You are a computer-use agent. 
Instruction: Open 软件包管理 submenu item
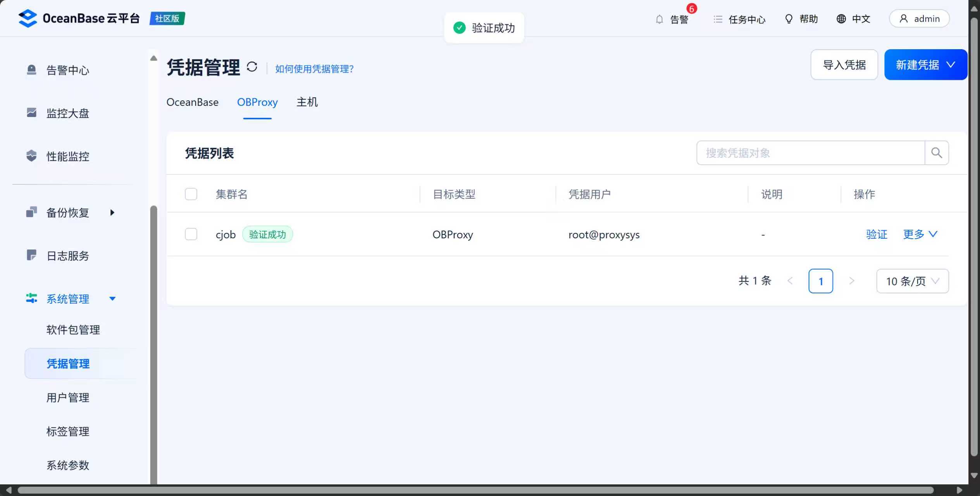point(73,330)
